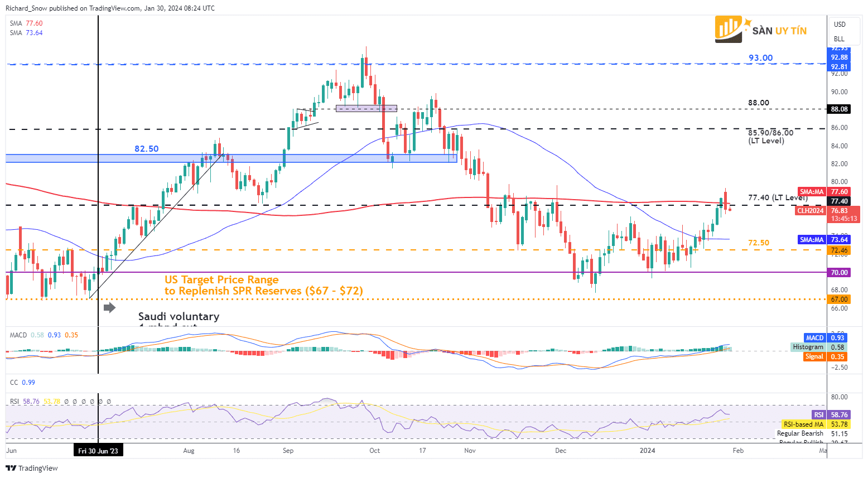
Task: Click the 77.40 (LT Level) annotation
Action: point(778,197)
